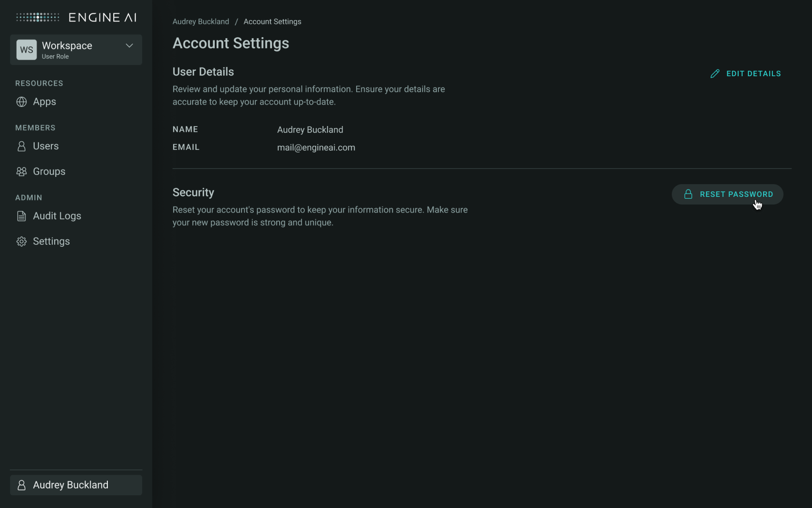812x508 pixels.
Task: Open Audrey Buckland profile menu at bottom
Action: (76, 485)
